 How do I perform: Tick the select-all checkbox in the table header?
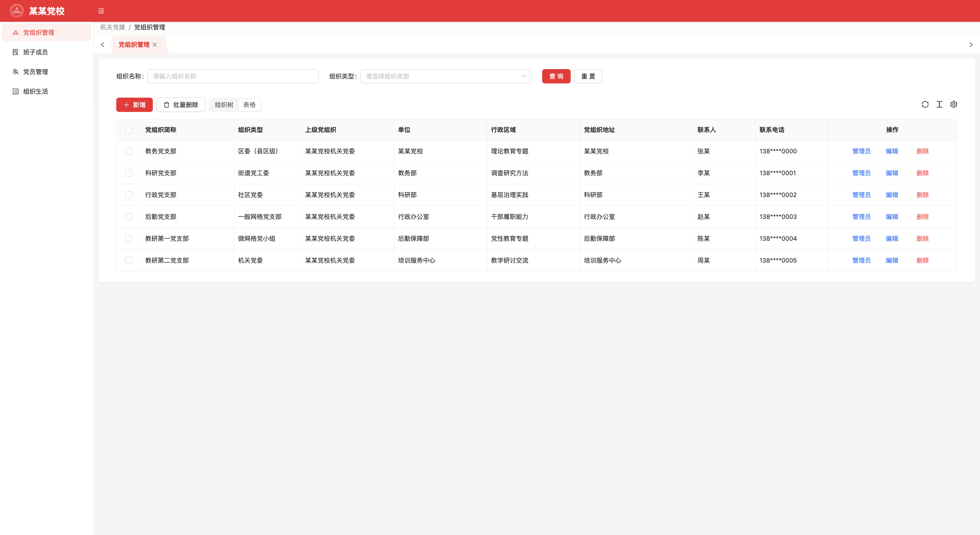tap(129, 130)
